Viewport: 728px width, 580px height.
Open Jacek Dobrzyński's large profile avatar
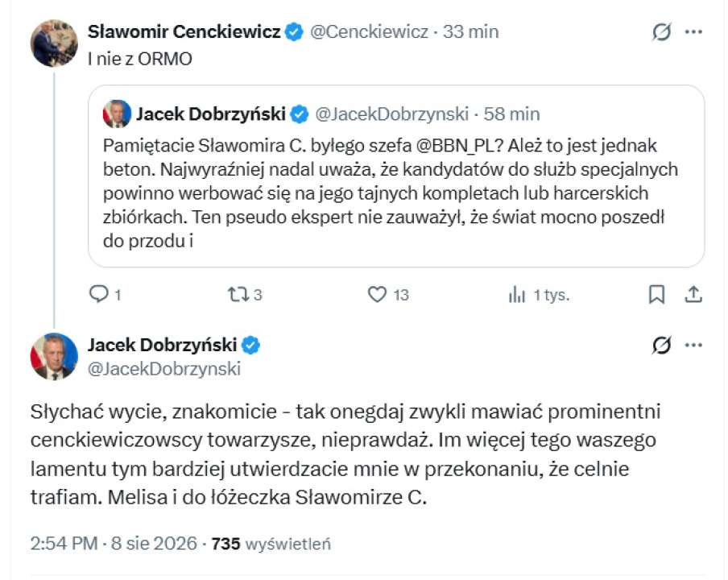tap(54, 357)
